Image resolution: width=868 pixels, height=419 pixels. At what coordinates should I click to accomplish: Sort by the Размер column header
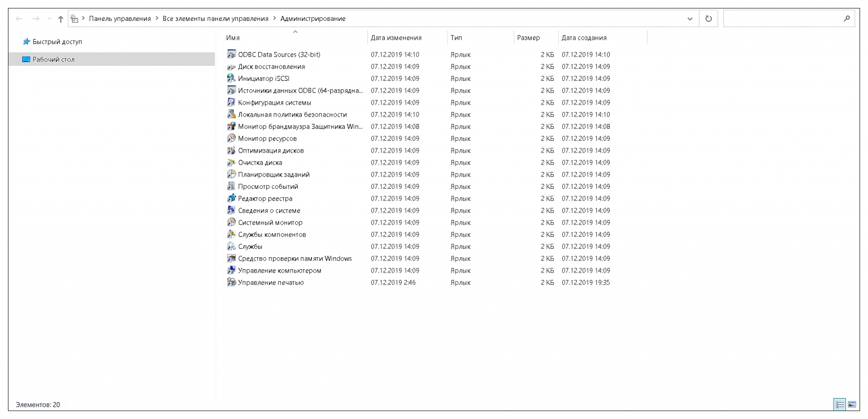(x=528, y=38)
